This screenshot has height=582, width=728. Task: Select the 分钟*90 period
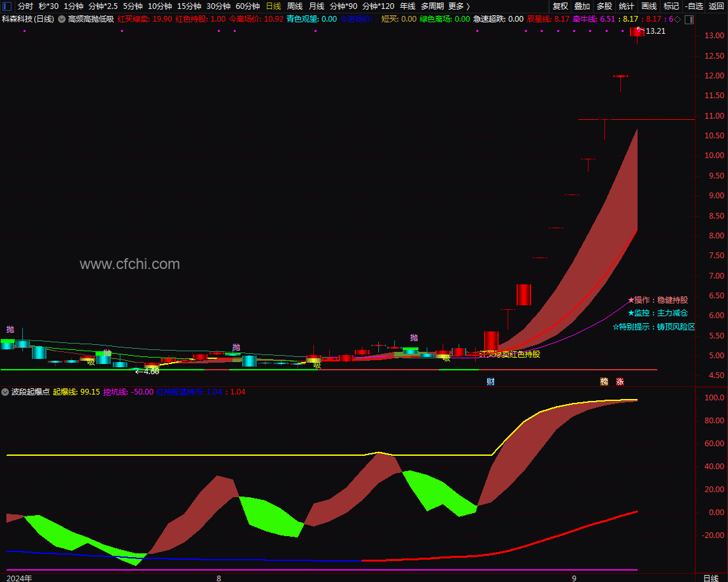point(343,6)
